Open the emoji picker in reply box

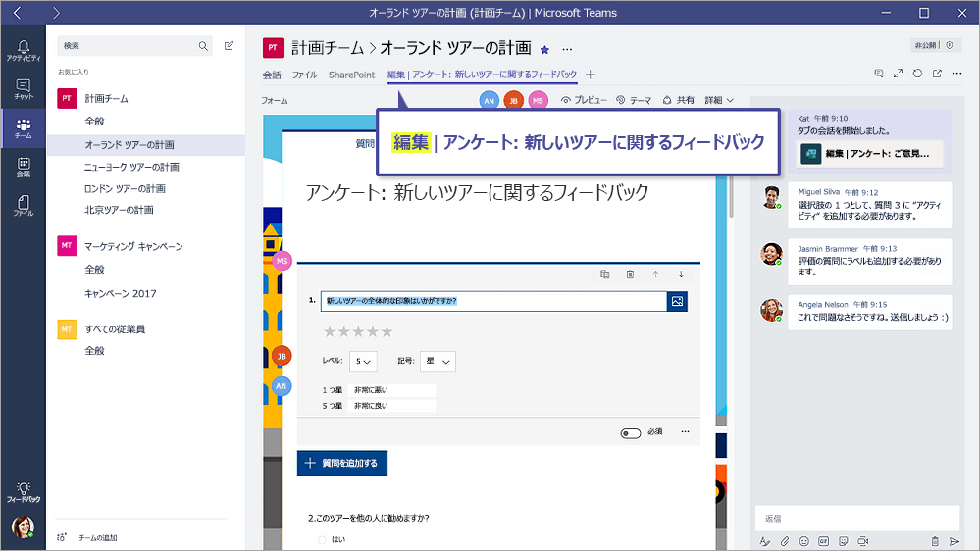point(803,541)
